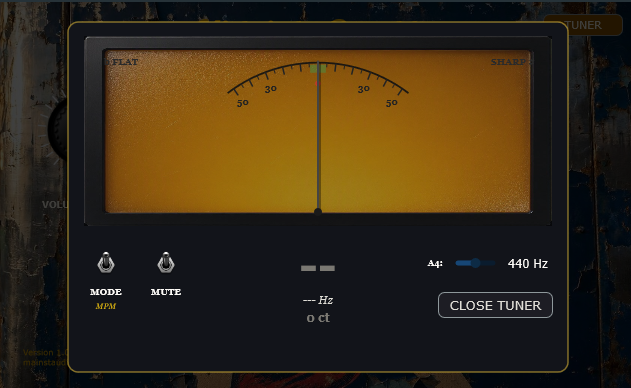Click the 440 Hz value
This screenshot has width=631, height=388.
coord(528,264)
